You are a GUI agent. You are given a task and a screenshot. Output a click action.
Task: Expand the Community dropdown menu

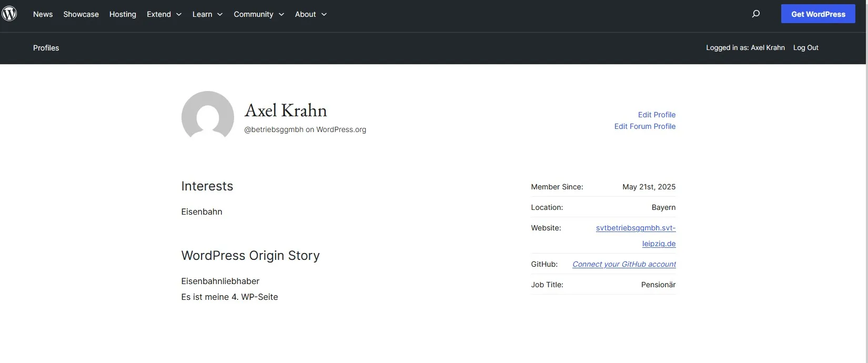point(259,14)
